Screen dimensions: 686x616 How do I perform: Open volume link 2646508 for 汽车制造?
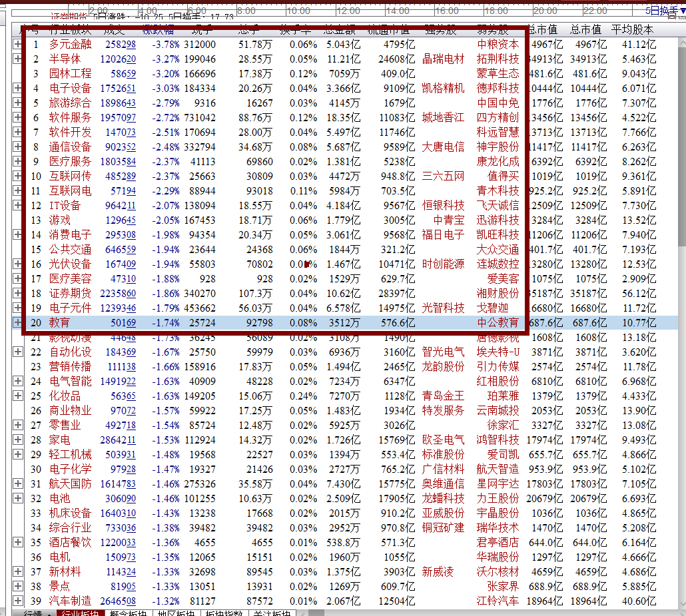tap(118, 601)
